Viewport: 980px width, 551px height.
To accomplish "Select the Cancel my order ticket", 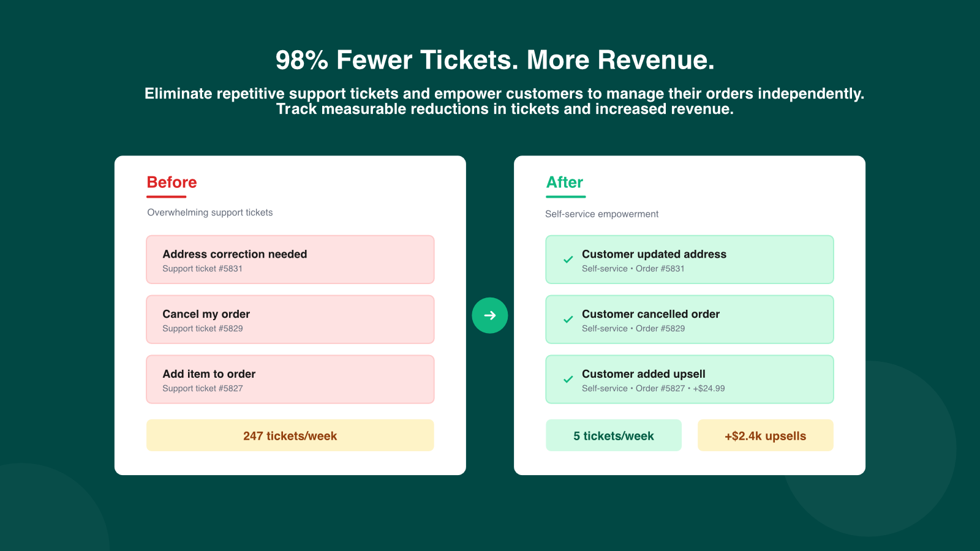I will pos(290,320).
